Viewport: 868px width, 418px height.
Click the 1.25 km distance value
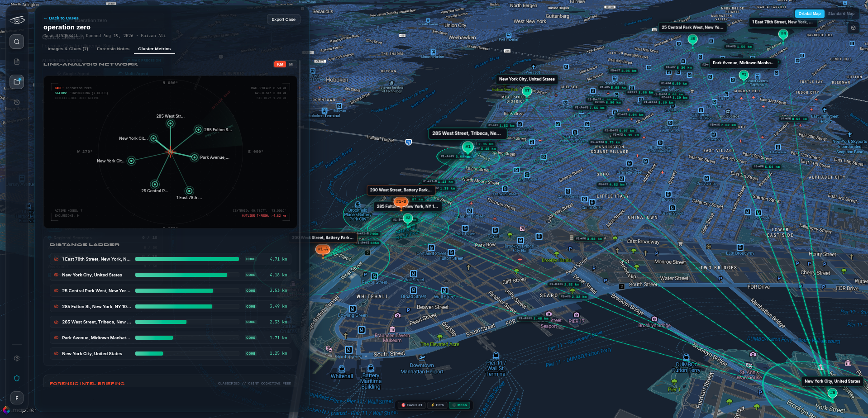[x=278, y=354]
